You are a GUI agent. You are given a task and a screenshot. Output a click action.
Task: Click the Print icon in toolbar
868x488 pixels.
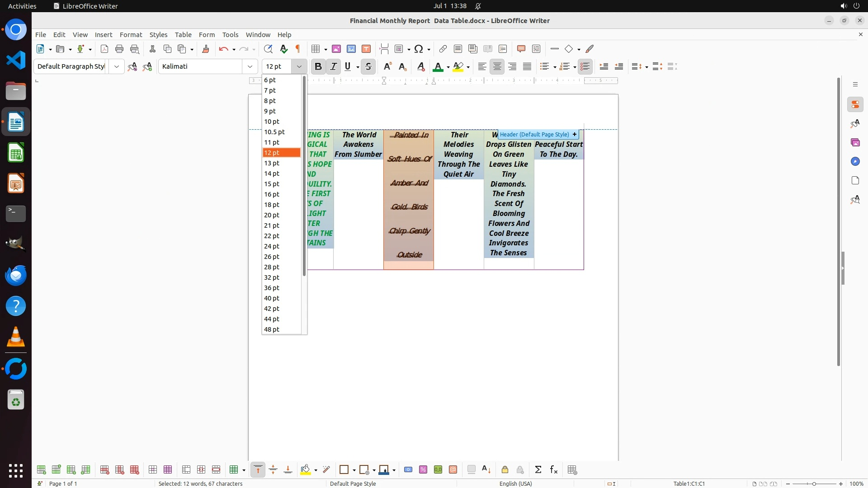pos(119,49)
